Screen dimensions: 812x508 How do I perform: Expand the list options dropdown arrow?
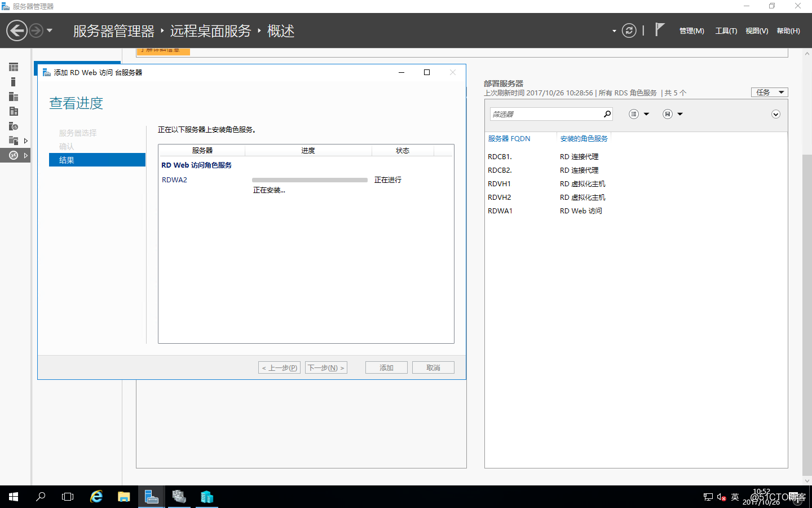coord(647,114)
